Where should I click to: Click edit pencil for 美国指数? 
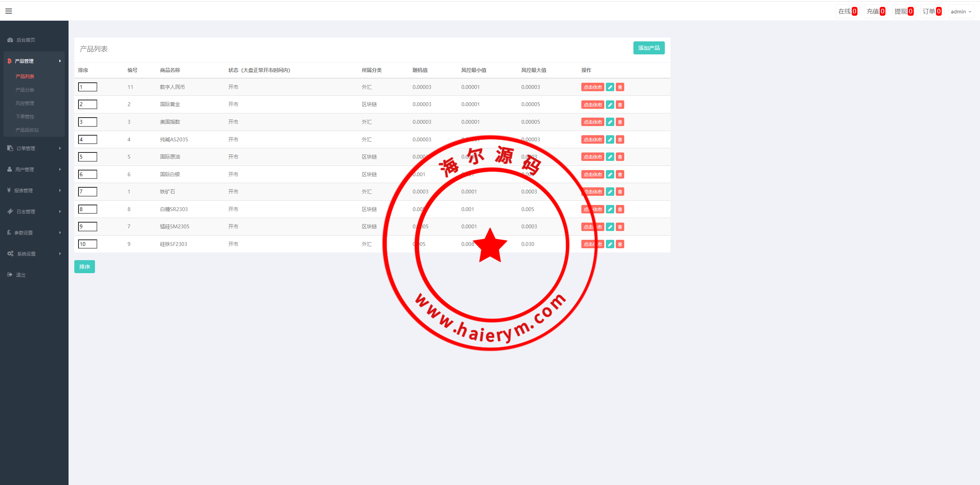[x=610, y=122]
